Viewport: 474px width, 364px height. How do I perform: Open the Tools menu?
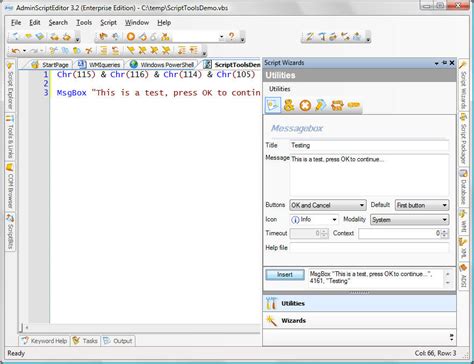click(84, 23)
